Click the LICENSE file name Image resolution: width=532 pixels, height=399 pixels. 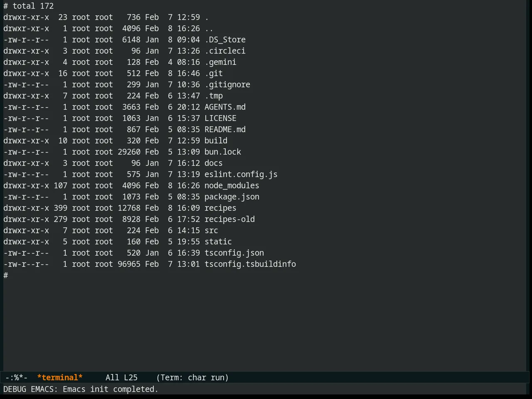click(x=220, y=118)
